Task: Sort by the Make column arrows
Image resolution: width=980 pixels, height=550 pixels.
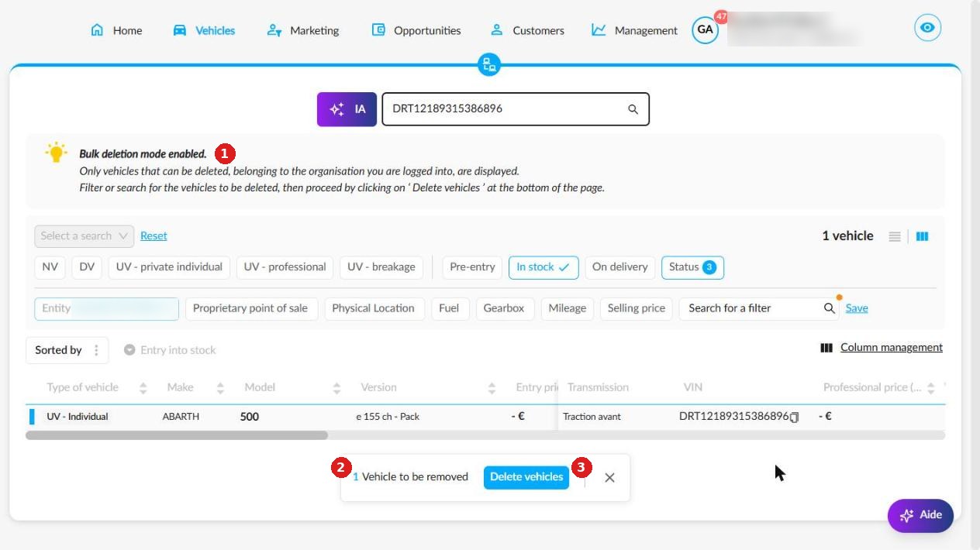Action: coord(220,388)
